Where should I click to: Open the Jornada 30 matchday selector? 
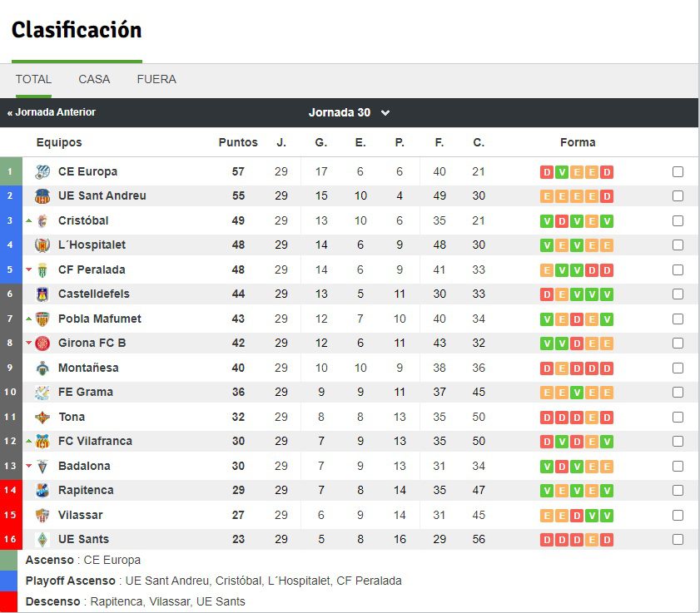point(349,112)
